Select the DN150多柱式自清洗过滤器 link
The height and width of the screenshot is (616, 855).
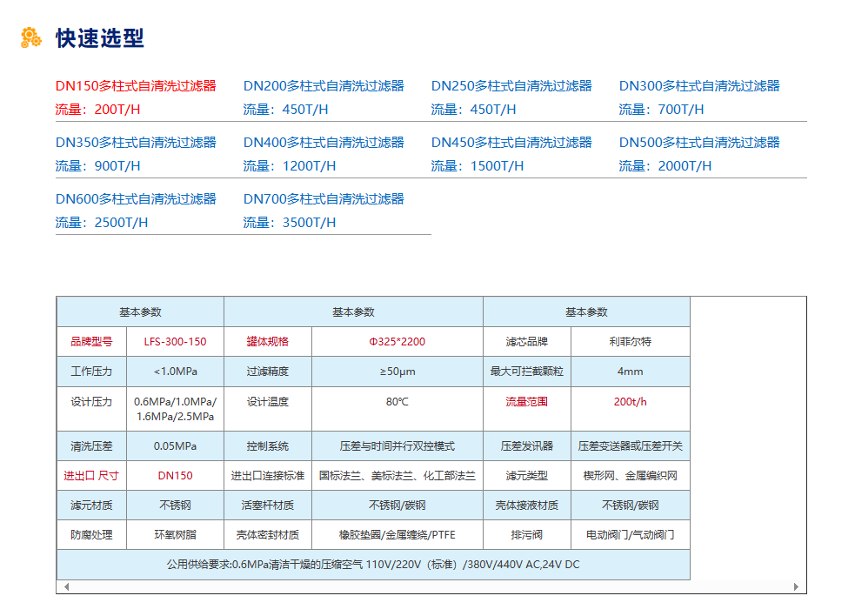point(136,85)
